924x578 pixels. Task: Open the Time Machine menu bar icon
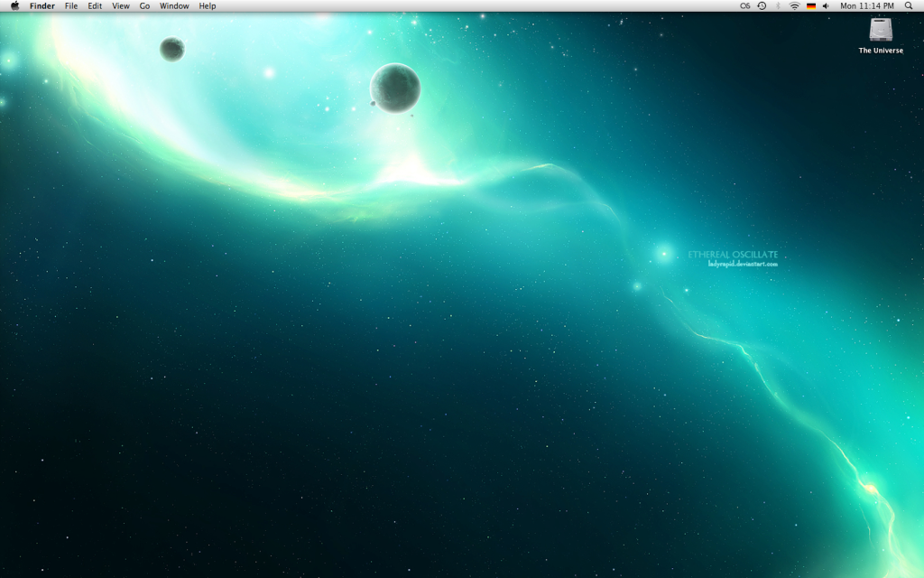click(762, 6)
